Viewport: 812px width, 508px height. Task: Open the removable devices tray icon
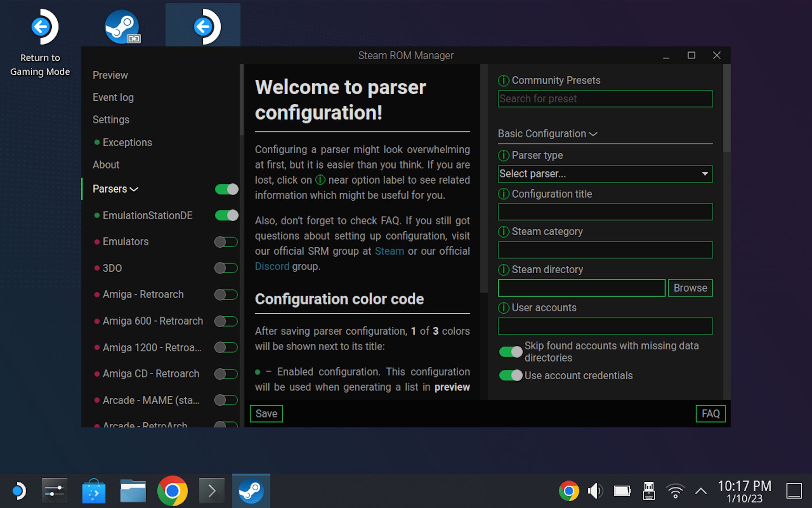click(649, 491)
